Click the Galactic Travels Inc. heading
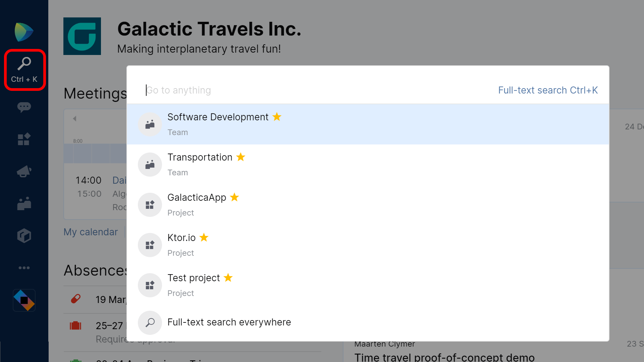 coord(209,29)
